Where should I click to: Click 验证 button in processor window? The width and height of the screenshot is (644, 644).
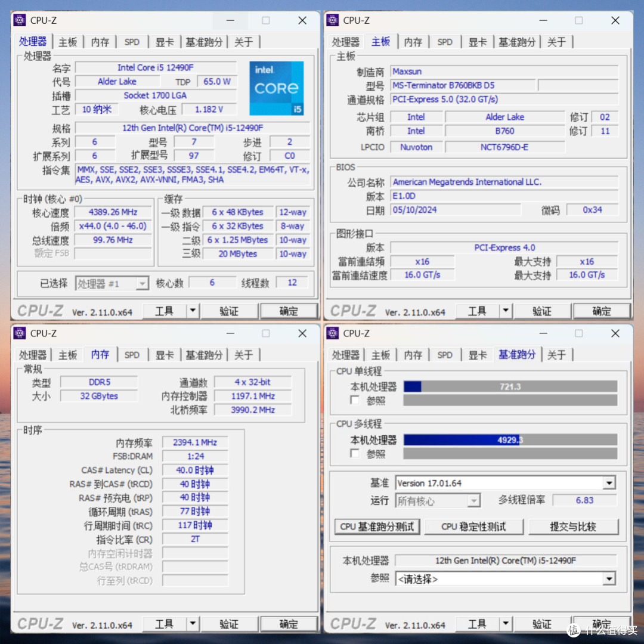[x=229, y=311]
